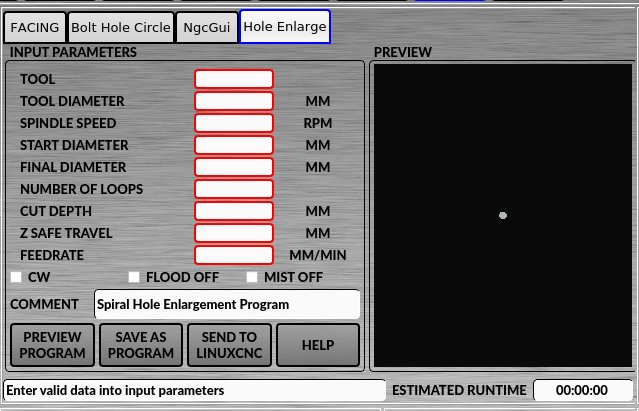This screenshot has width=639, height=411.
Task: Click the SAVE AS PROGRAM button
Action: (141, 345)
